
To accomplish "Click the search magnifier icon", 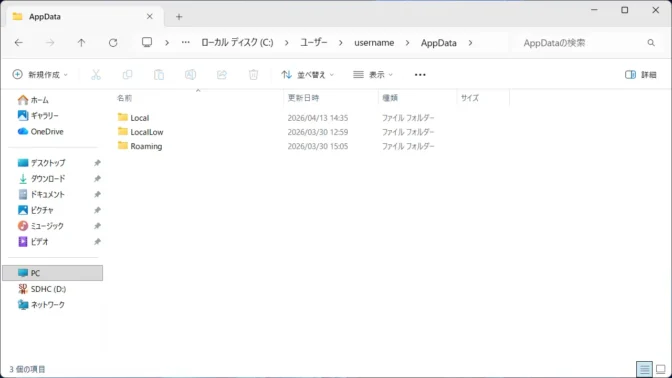I will coord(651,42).
